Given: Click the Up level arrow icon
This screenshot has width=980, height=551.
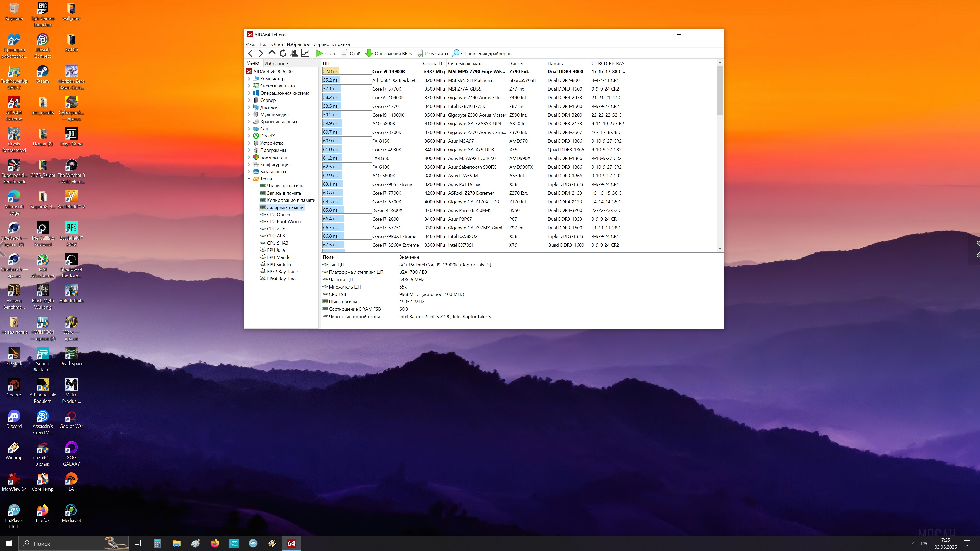Looking at the screenshot, I should (x=272, y=53).
